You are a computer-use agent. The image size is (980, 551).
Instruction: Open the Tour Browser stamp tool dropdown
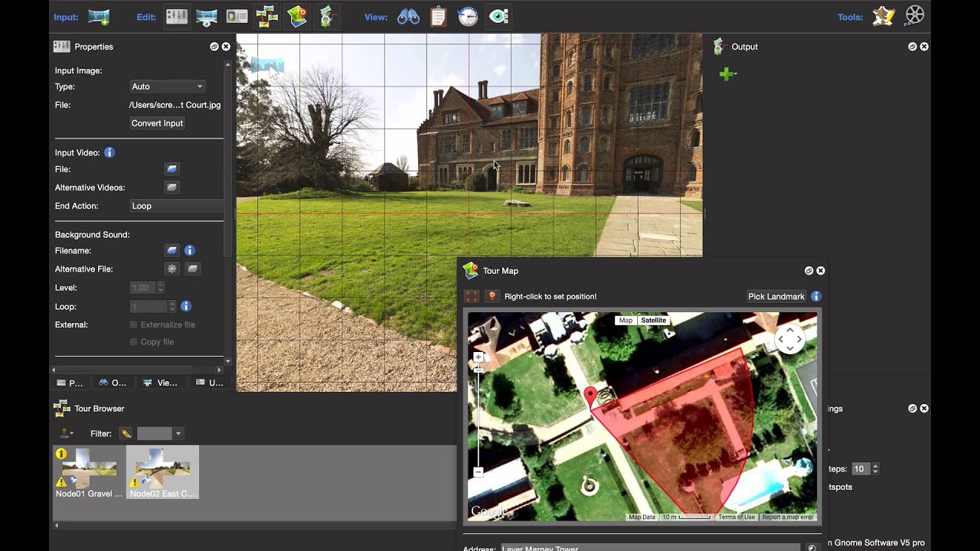point(67,434)
